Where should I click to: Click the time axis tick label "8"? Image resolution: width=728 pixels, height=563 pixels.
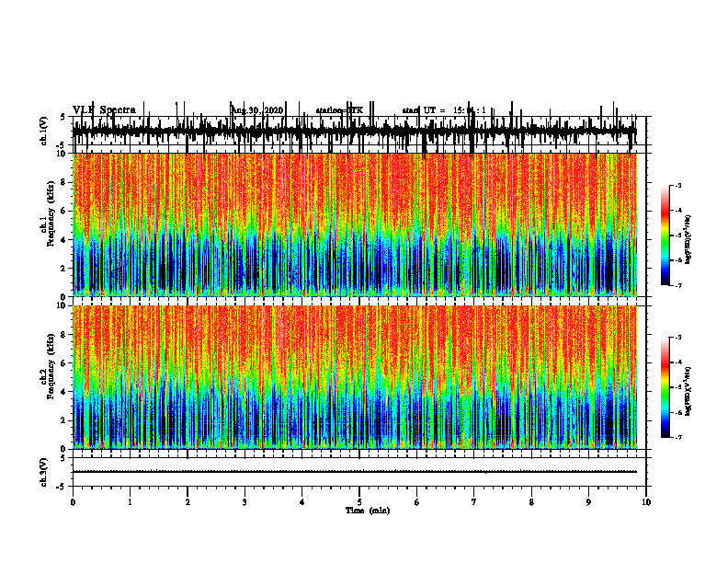click(x=531, y=502)
